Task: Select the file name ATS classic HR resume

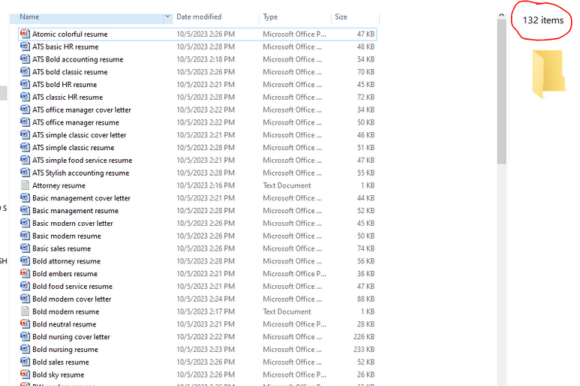Action: click(68, 97)
